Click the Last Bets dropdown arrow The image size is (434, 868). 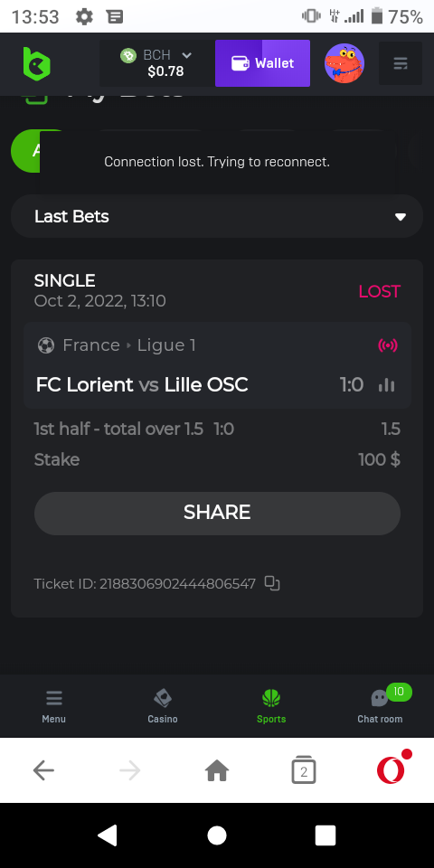point(401,217)
